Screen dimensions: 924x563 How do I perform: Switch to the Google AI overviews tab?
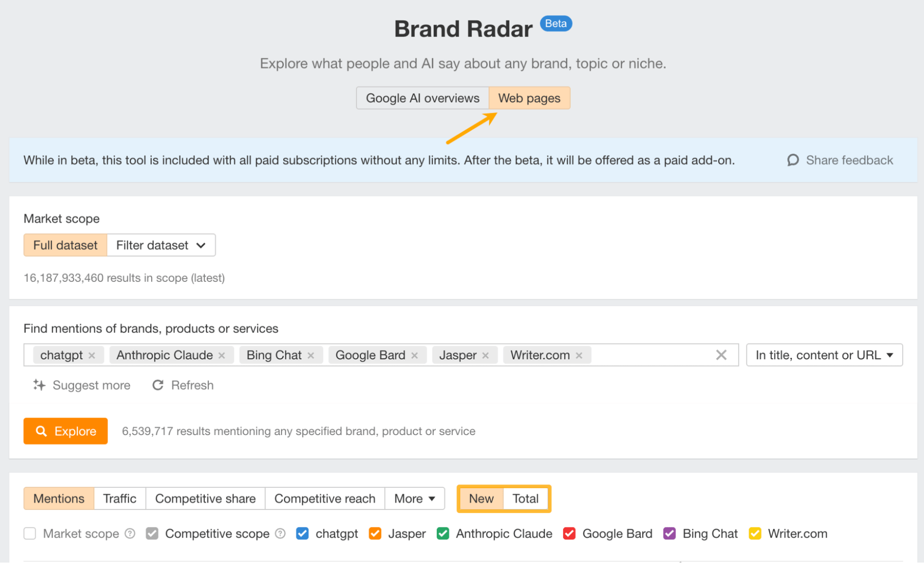tap(422, 98)
